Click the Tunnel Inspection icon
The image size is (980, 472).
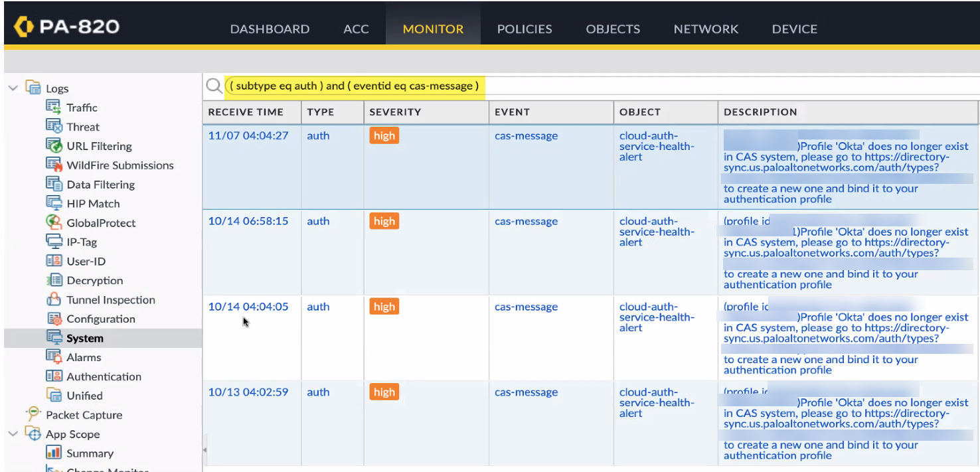54,300
